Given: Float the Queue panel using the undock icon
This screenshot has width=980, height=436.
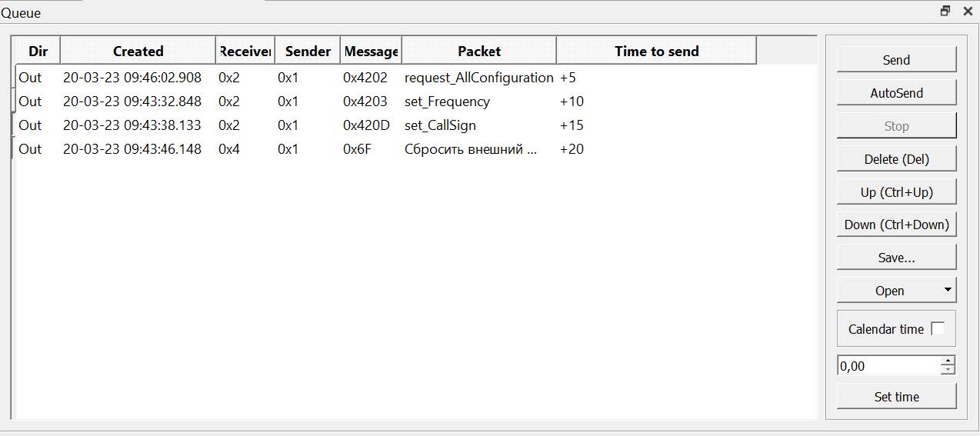Looking at the screenshot, I should (x=945, y=11).
